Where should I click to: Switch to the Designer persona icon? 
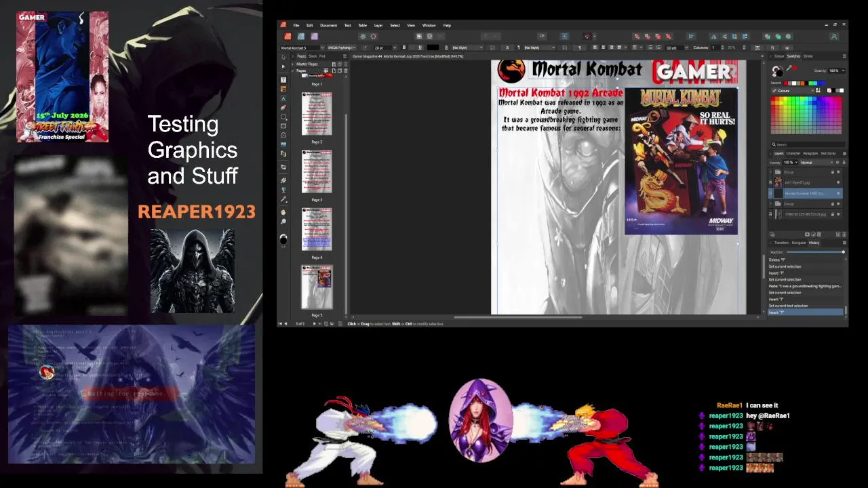[x=301, y=37]
